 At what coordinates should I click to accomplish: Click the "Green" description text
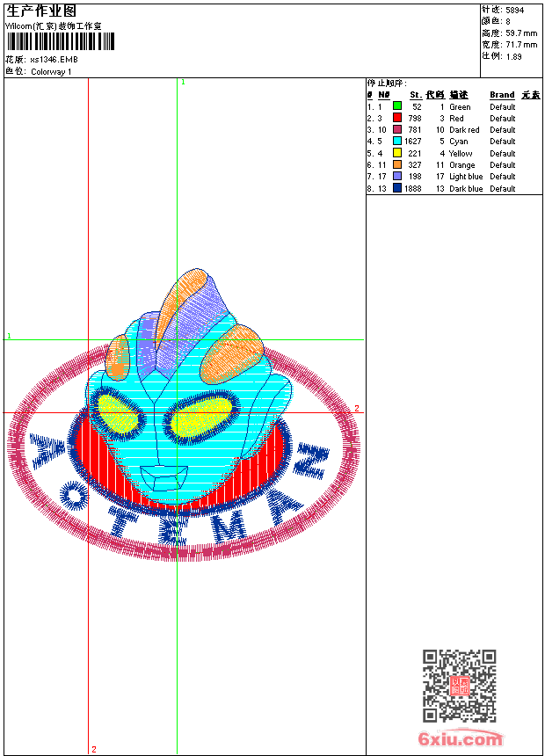tap(460, 107)
